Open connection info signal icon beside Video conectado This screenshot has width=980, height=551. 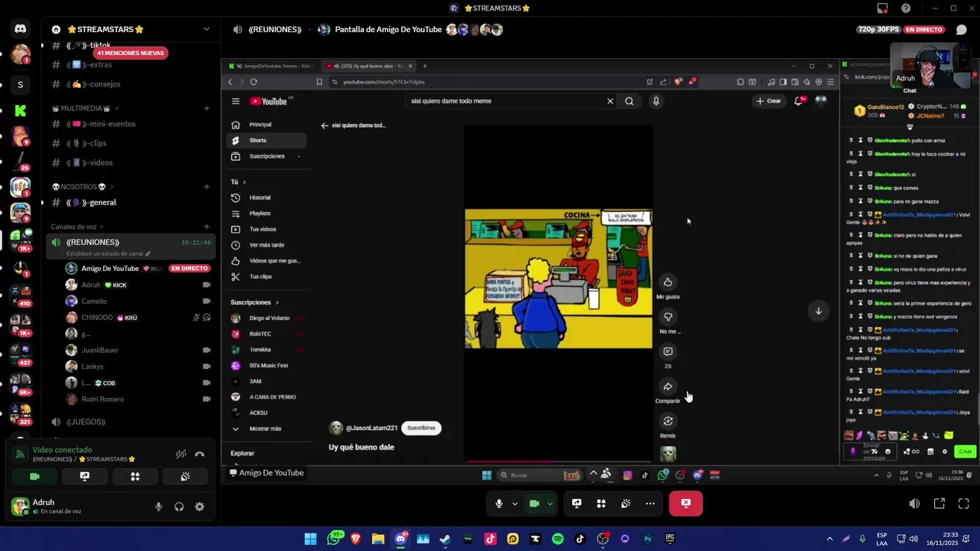21,454
